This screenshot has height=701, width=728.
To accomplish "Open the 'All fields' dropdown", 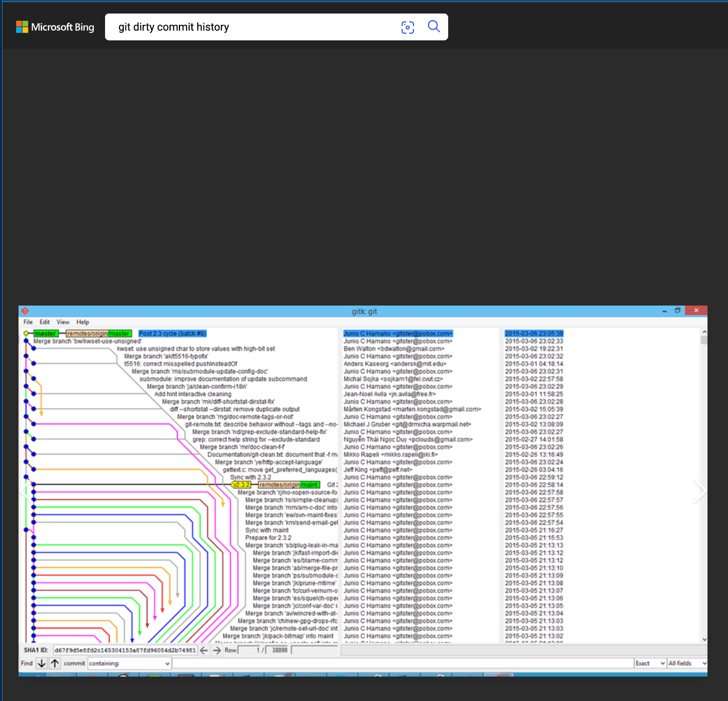I will click(687, 664).
